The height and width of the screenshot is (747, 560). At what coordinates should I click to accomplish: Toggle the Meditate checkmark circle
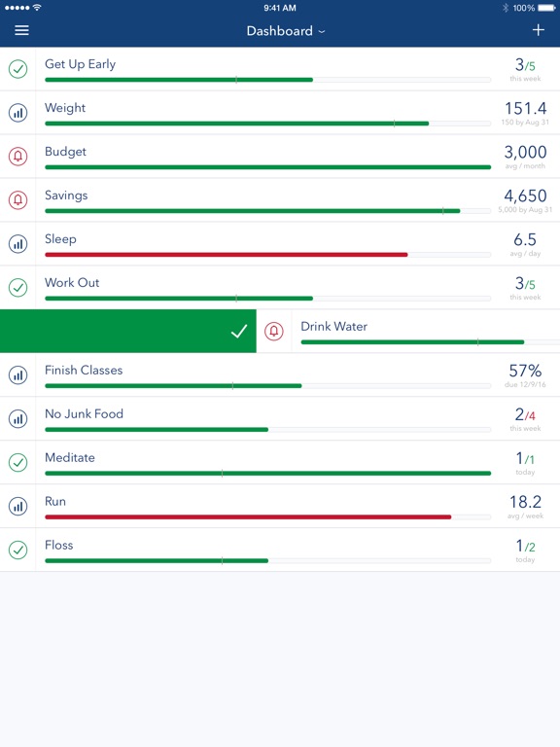coord(18,463)
